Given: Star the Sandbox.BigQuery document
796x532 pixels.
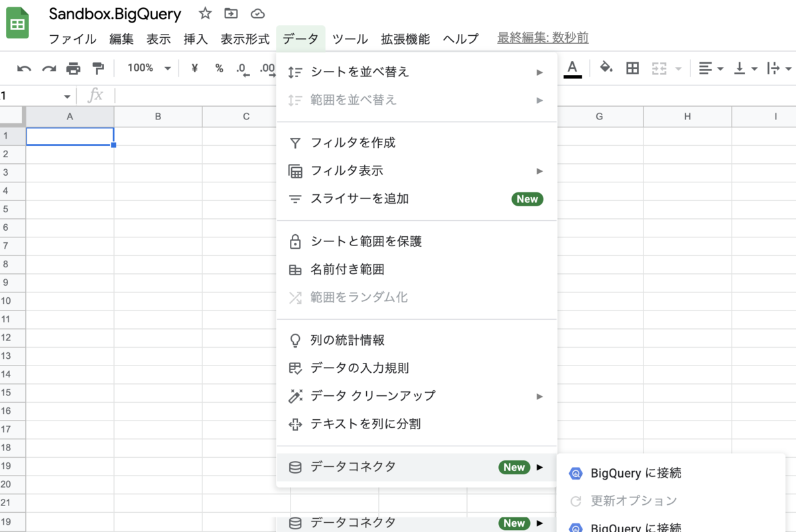Looking at the screenshot, I should click(205, 13).
